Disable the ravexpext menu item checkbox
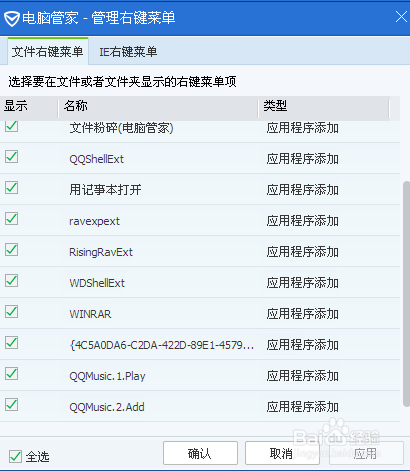 (12, 219)
